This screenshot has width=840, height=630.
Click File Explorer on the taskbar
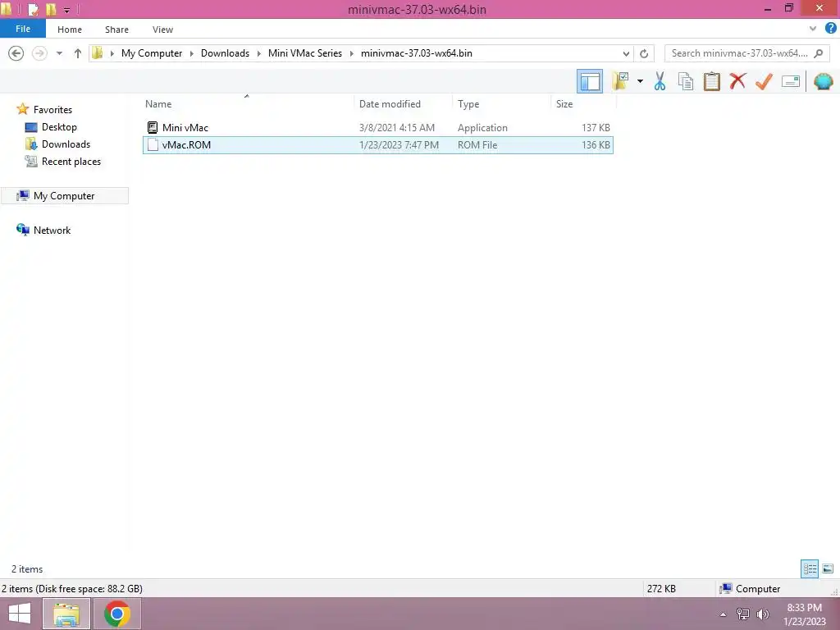tap(66, 614)
